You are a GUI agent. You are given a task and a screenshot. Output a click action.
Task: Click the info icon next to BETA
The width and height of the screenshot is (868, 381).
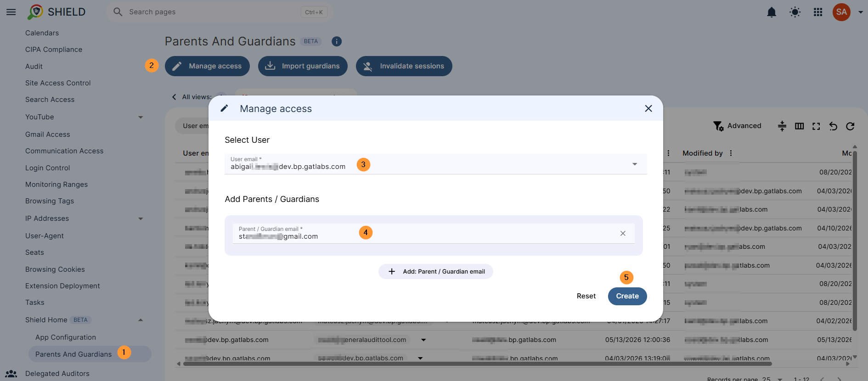click(x=337, y=41)
